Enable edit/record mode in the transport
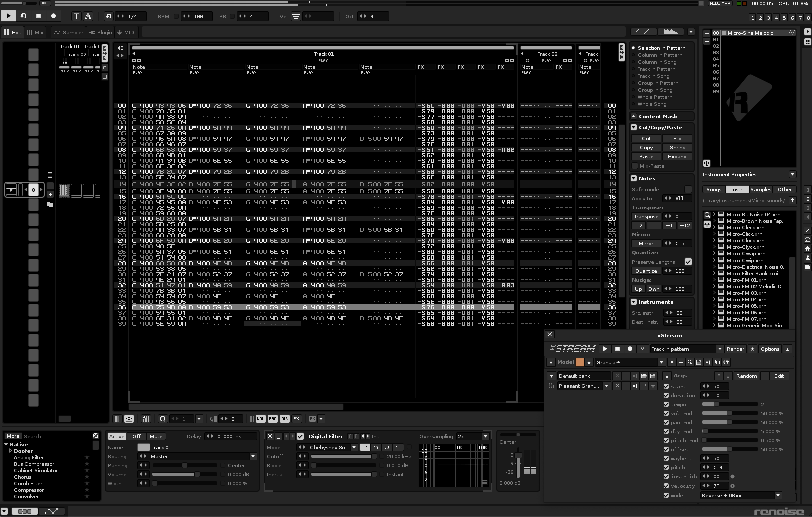The image size is (812, 517). tap(53, 16)
